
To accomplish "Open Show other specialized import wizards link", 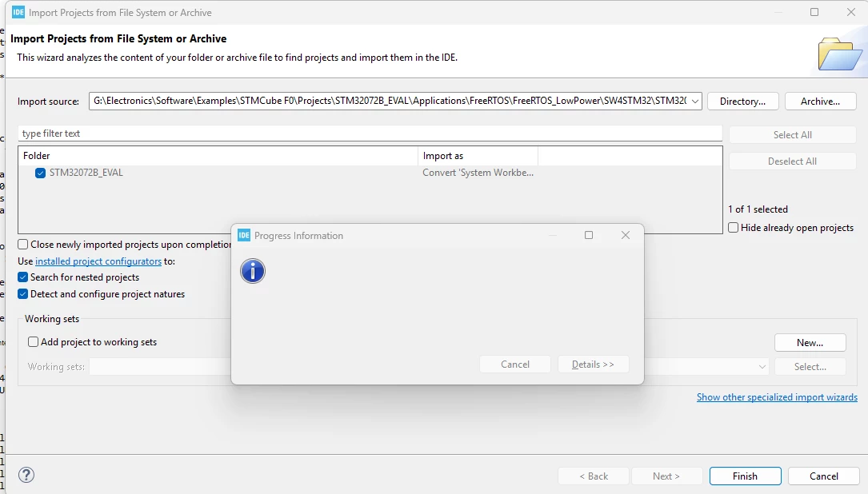I will coord(778,397).
